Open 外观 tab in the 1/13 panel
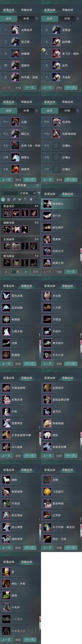This screenshot has width=82, height=644. [26, 19]
